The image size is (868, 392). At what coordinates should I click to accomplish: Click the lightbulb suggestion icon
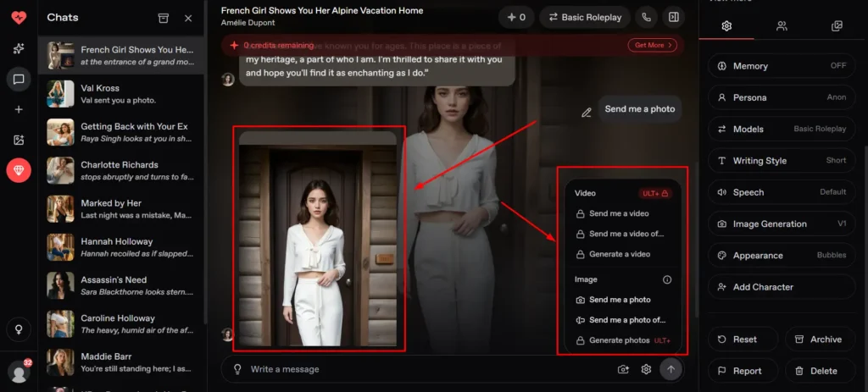(237, 369)
